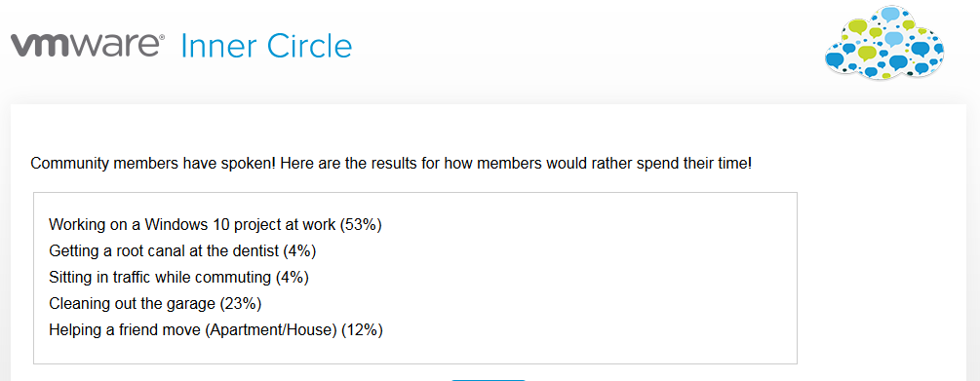Click the (4%) beside sitting in traffic

293,277
